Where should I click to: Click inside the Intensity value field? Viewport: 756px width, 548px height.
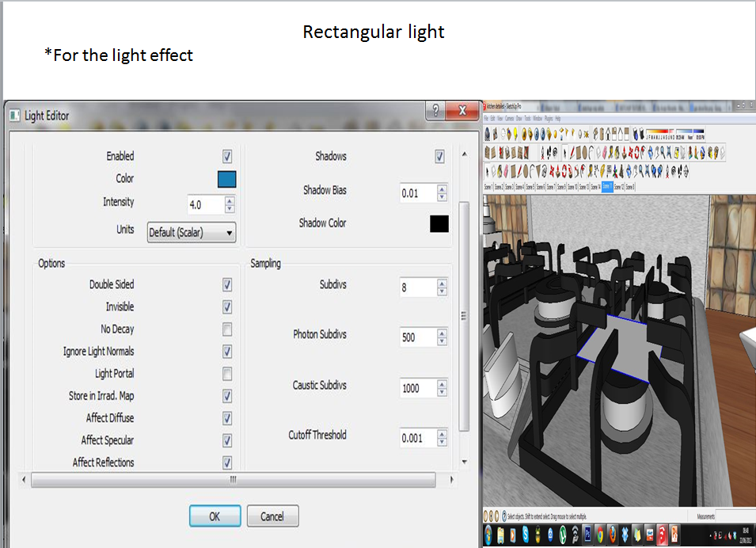point(204,204)
